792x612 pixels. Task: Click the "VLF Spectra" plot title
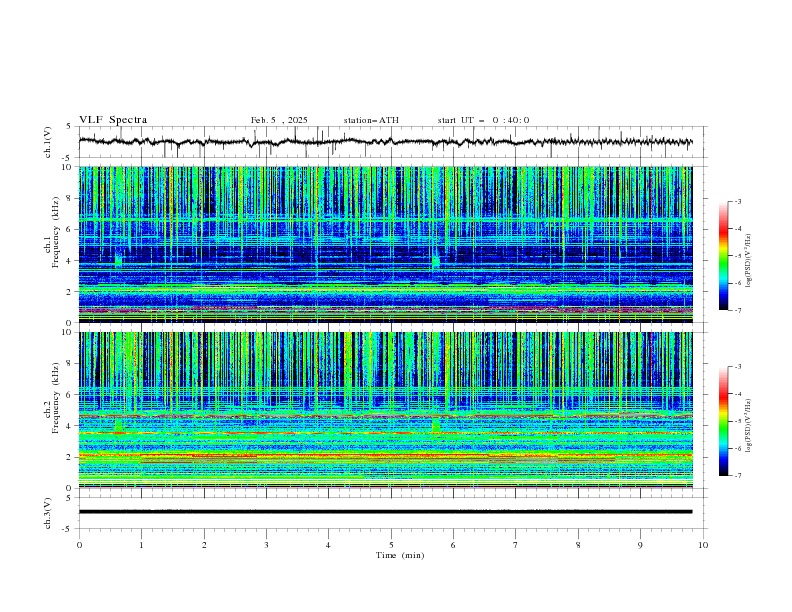(x=113, y=120)
